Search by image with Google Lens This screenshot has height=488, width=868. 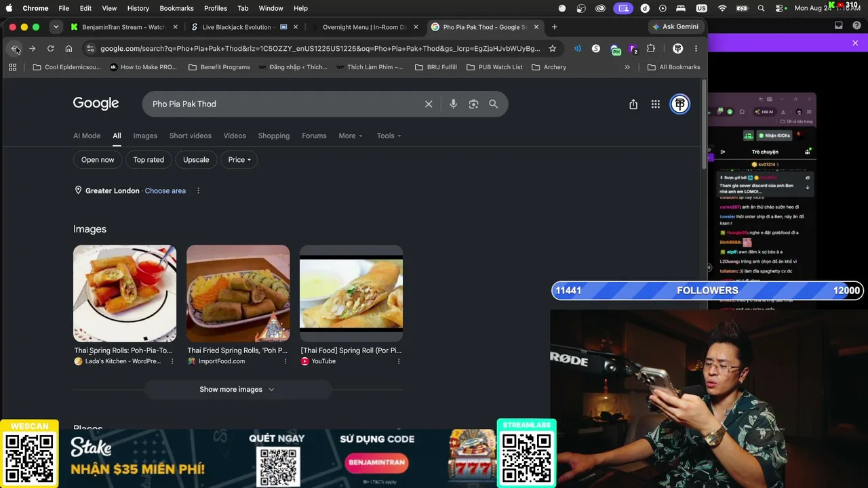click(x=473, y=104)
